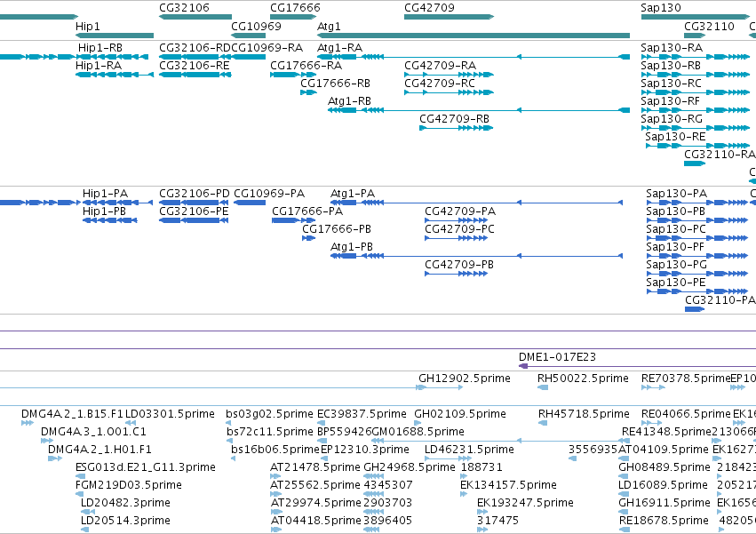This screenshot has width=756, height=534.
Task: Click the DME1-017E23 feature label
Action: pos(557,357)
